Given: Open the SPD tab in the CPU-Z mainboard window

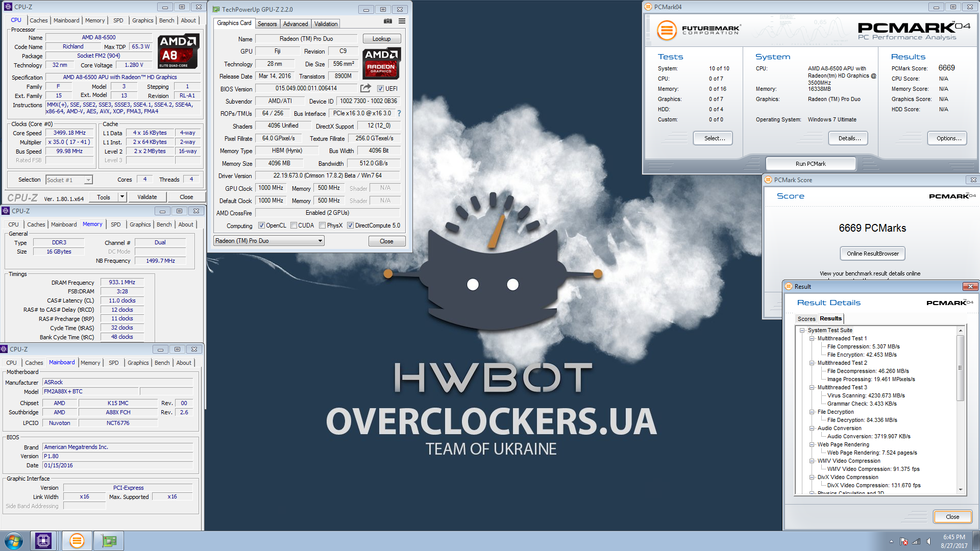Looking at the screenshot, I should pos(113,363).
